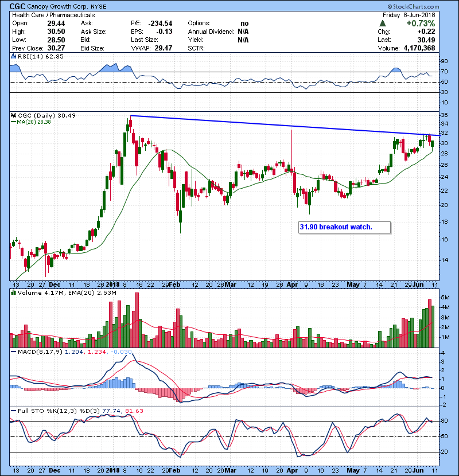This screenshot has width=459, height=476.
Task: Click Canopy Growth Corp. company name
Action: click(x=58, y=6)
